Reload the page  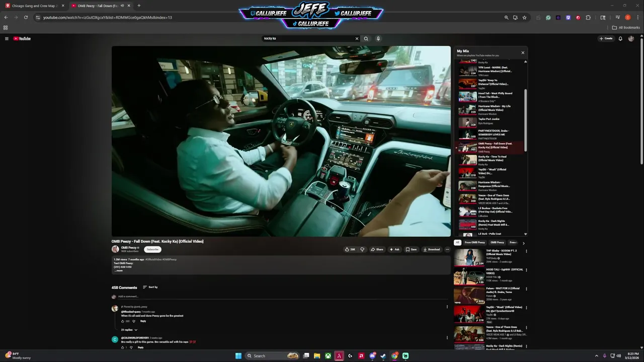(26, 17)
